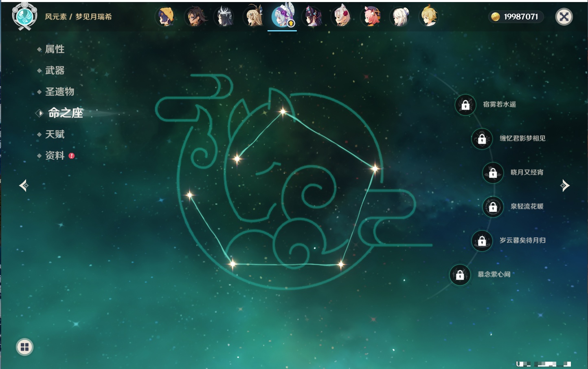Click the topmost star of the constellation

click(283, 111)
